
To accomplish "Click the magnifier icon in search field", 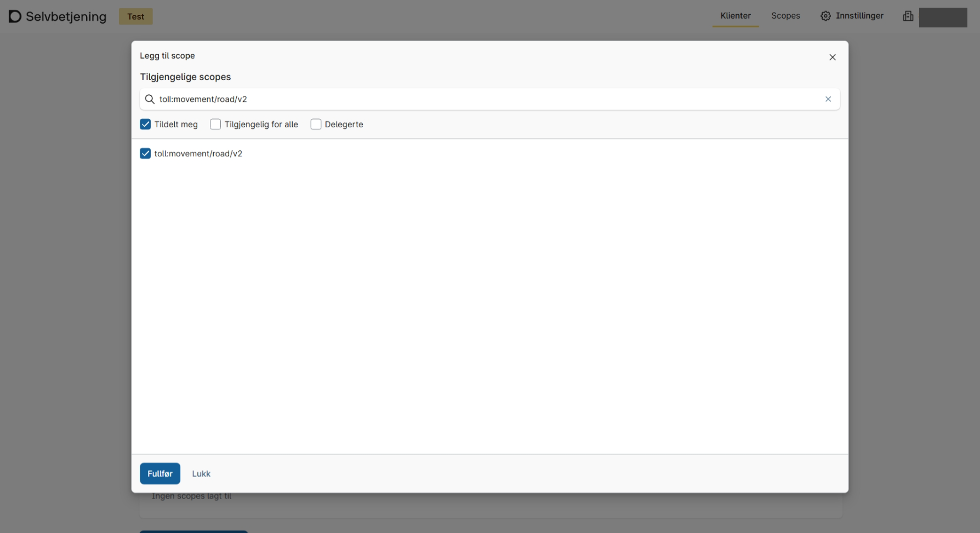I will 150,99.
